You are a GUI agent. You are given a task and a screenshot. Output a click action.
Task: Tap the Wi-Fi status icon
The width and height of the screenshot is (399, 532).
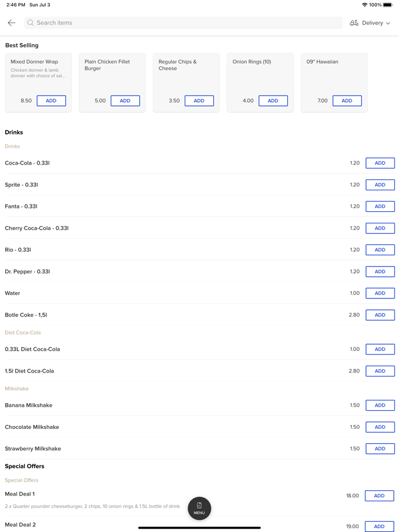[x=364, y=5]
